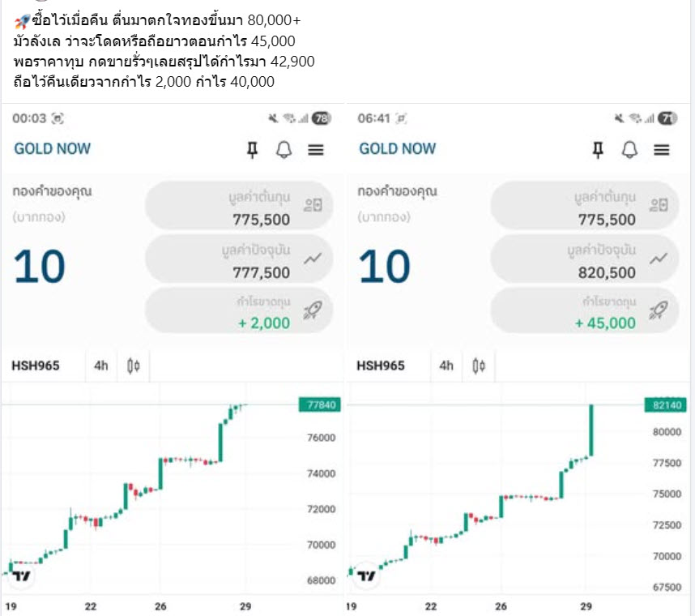Tap the pin icon in the 06:41 screenshot

click(x=598, y=149)
